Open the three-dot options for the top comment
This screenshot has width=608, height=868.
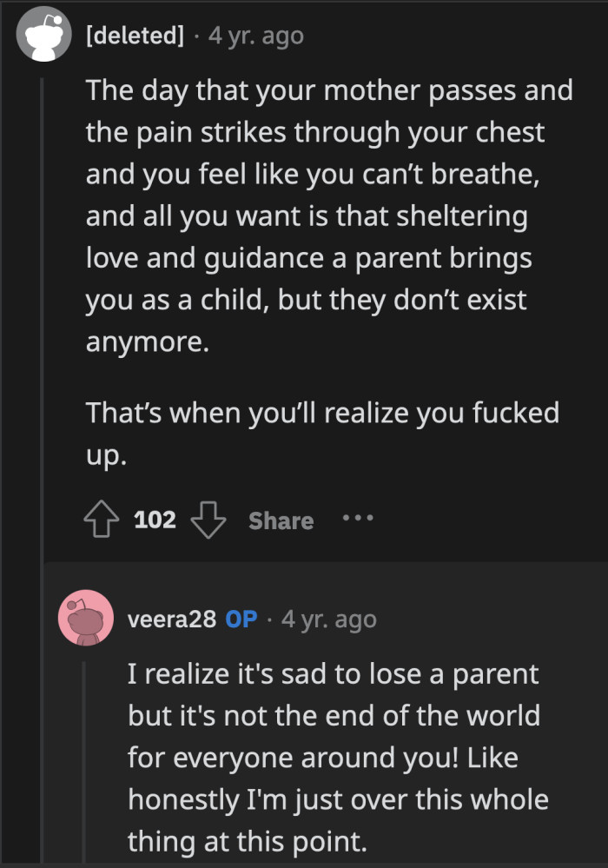[358, 520]
